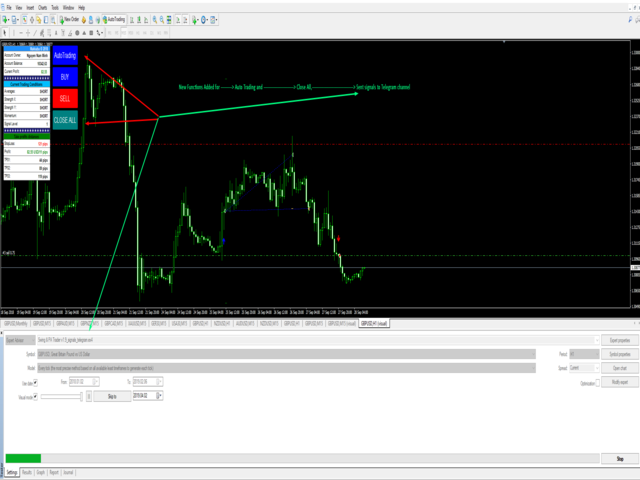Open the View menu
This screenshot has height=480, width=640.
(19, 8)
